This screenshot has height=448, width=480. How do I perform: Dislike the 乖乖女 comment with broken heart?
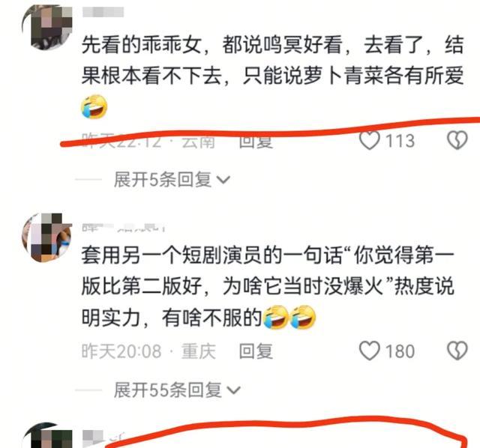tap(457, 140)
